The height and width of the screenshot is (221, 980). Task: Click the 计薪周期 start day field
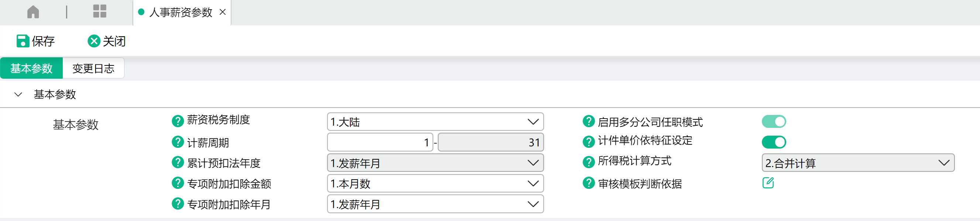(x=380, y=143)
